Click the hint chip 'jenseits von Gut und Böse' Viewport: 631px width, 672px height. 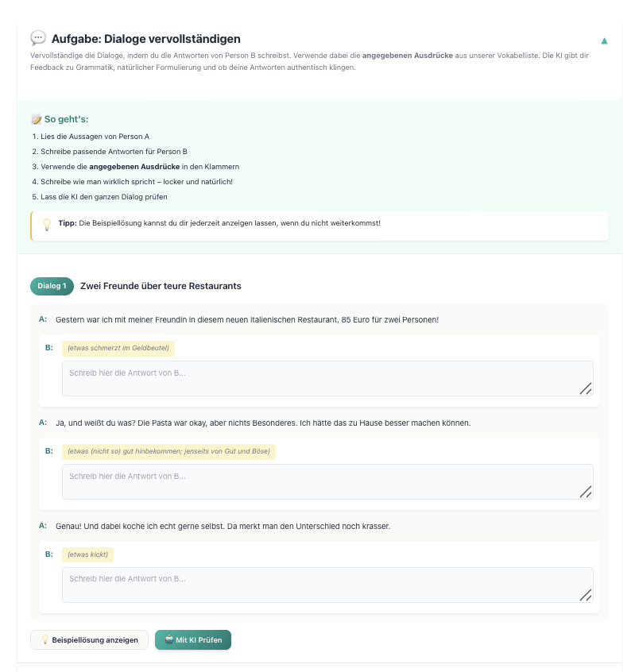pos(168,451)
